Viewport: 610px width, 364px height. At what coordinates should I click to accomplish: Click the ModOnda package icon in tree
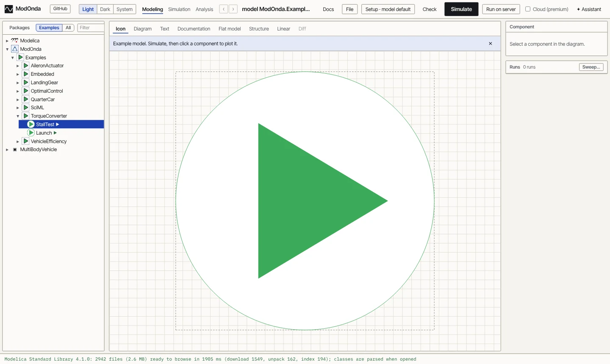[x=15, y=49]
